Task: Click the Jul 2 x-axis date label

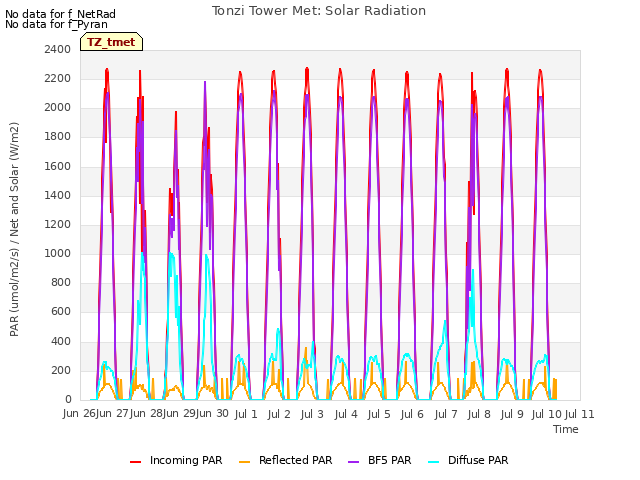Action: tap(279, 414)
